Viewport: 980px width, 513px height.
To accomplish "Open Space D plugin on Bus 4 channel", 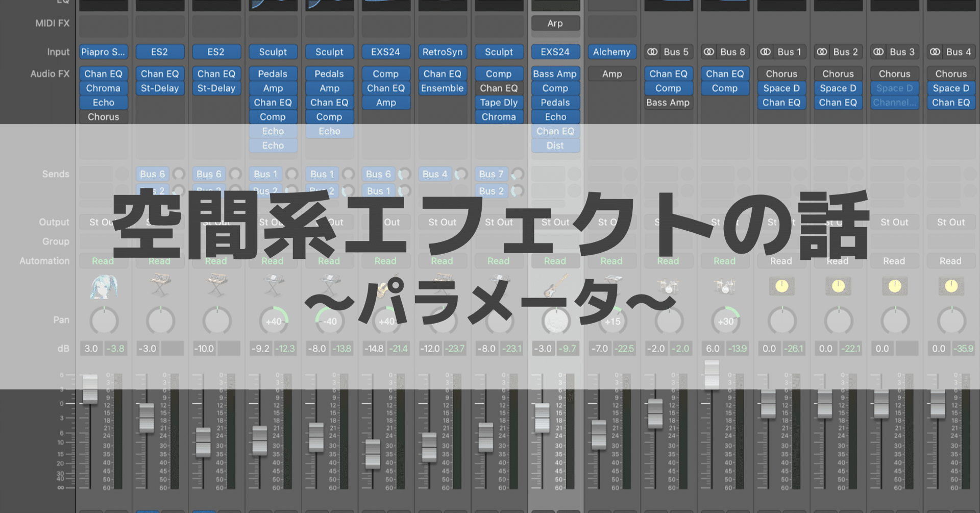I will pyautogui.click(x=951, y=88).
